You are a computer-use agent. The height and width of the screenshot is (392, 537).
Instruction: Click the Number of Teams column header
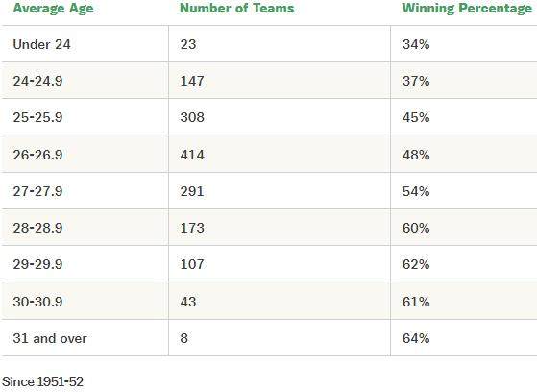tap(237, 9)
